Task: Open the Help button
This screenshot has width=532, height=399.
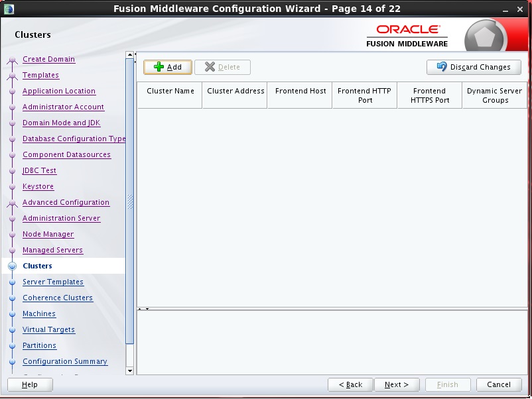Action: [x=30, y=384]
